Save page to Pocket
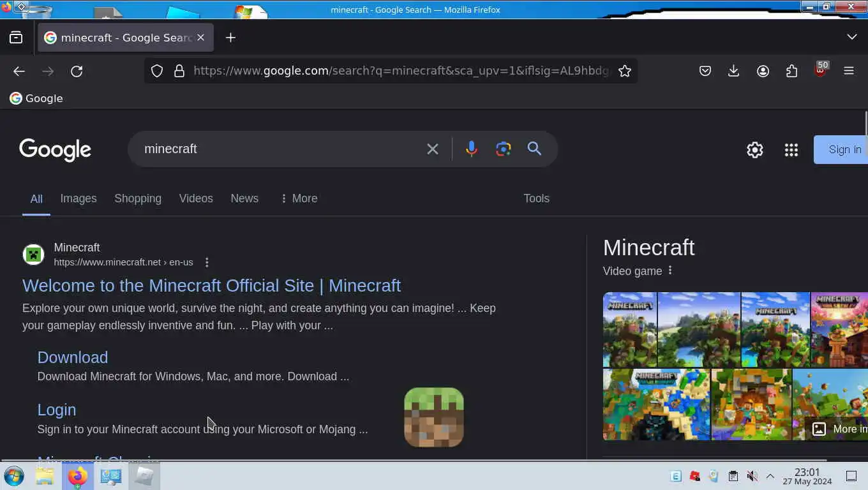 click(705, 71)
